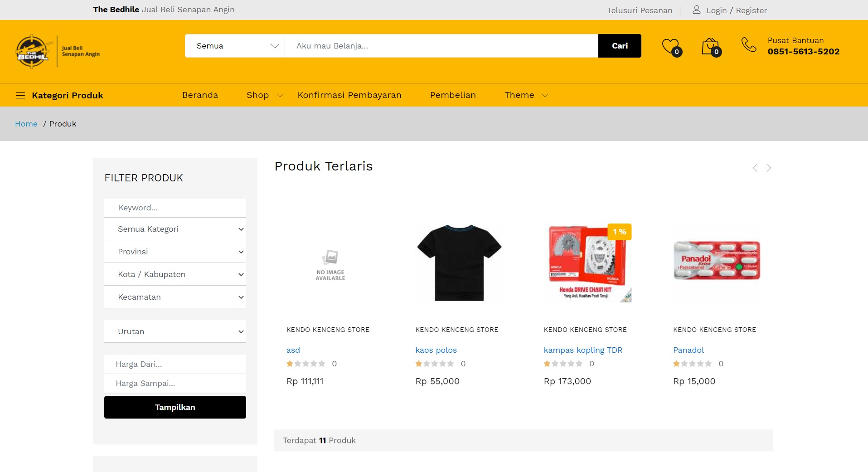Click the Cari search button
Viewport: 868px width, 472px height.
pos(619,46)
